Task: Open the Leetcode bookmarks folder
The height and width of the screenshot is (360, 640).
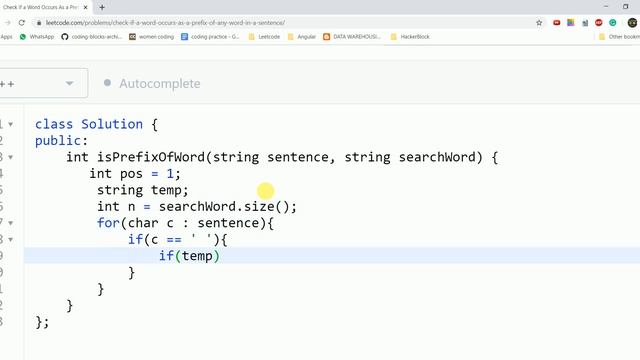Action: [264, 37]
